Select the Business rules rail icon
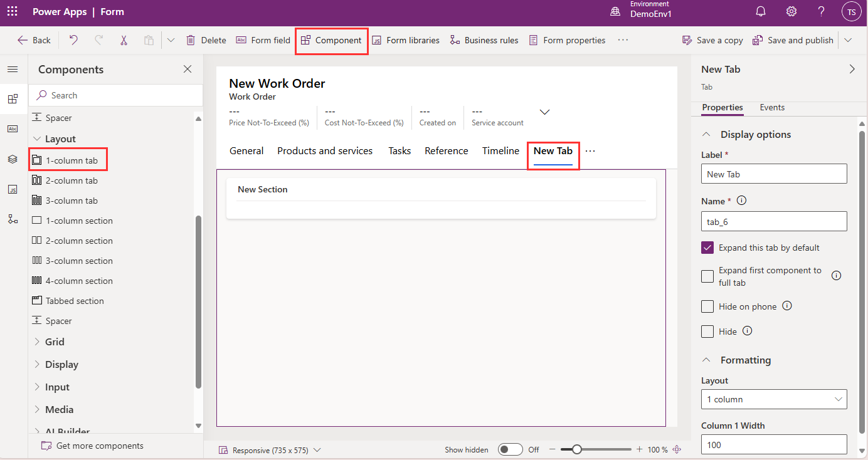Viewport: 868px width, 460px height. point(13,219)
